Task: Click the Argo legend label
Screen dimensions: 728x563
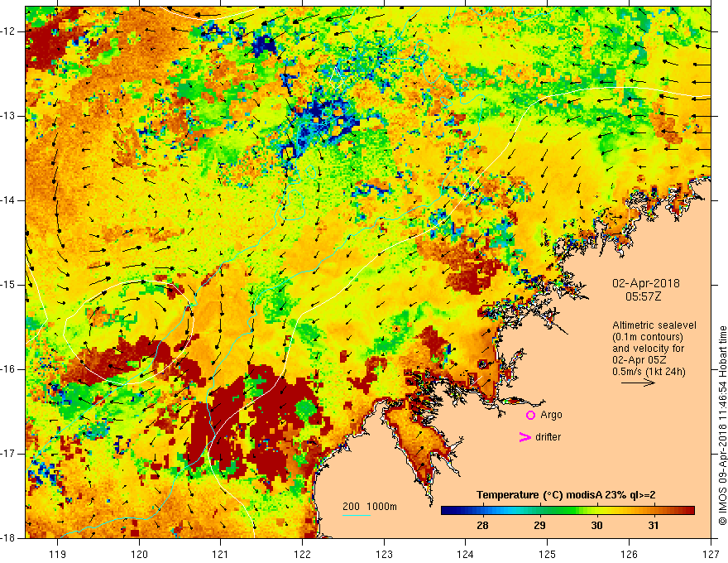Action: tap(551, 415)
